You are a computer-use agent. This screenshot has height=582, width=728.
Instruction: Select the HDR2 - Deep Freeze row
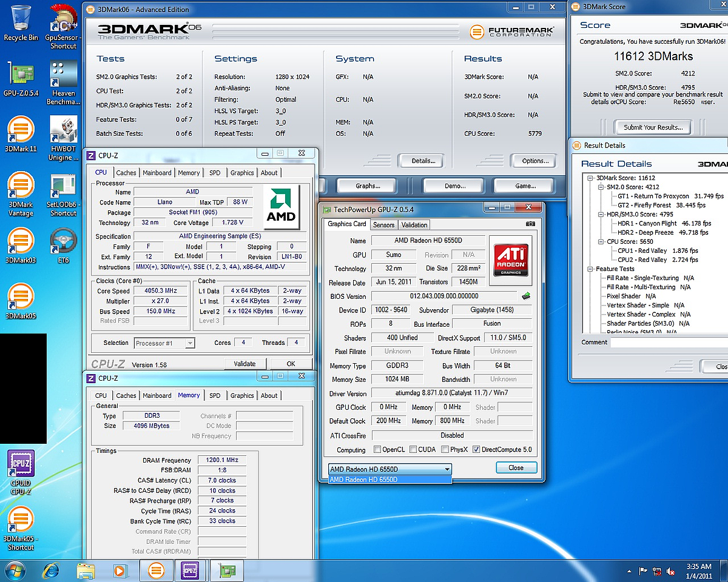pos(662,233)
